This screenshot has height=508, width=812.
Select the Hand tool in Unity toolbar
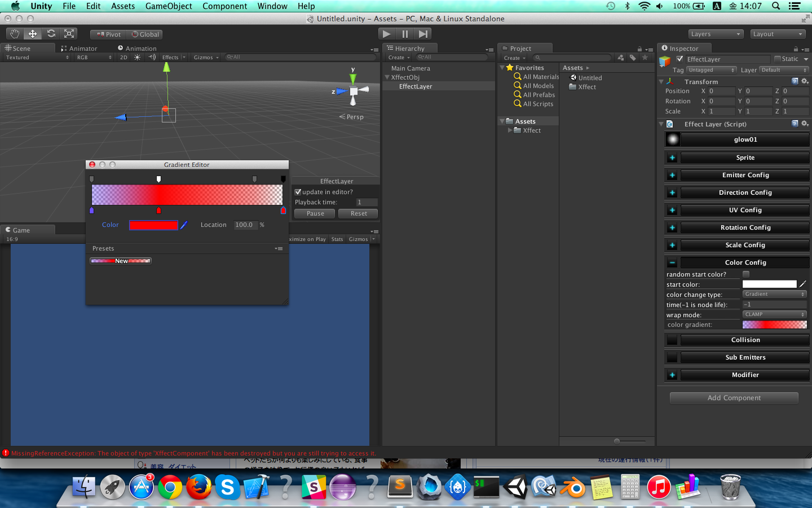pos(15,34)
